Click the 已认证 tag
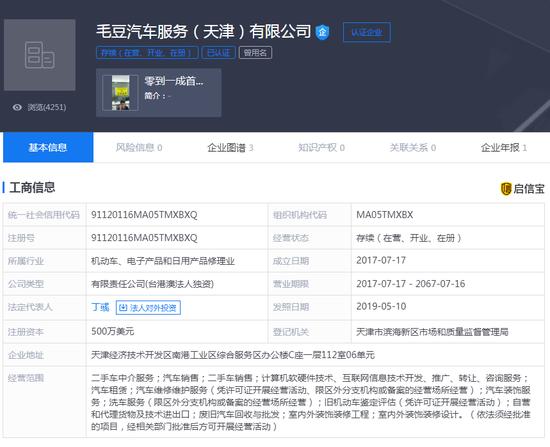This screenshot has width=550, height=447. coord(219,53)
